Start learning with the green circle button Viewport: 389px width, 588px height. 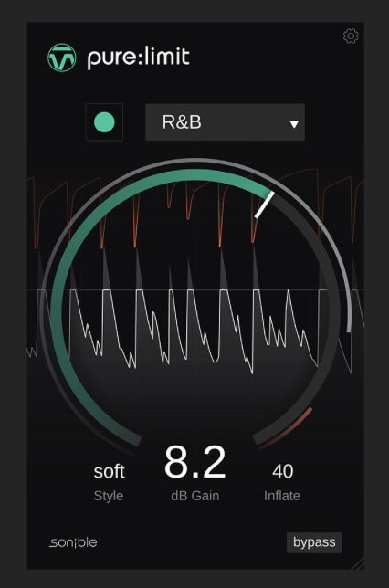(x=104, y=122)
